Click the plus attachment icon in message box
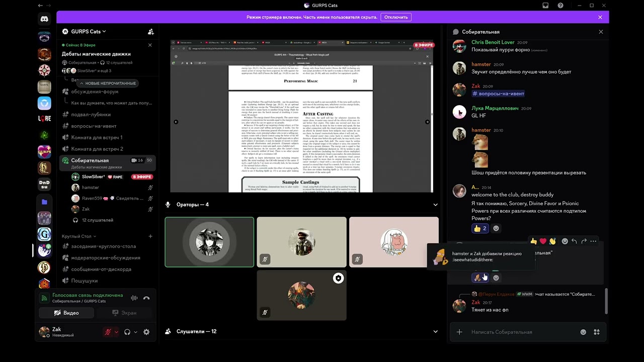644x362 pixels. coord(459,332)
